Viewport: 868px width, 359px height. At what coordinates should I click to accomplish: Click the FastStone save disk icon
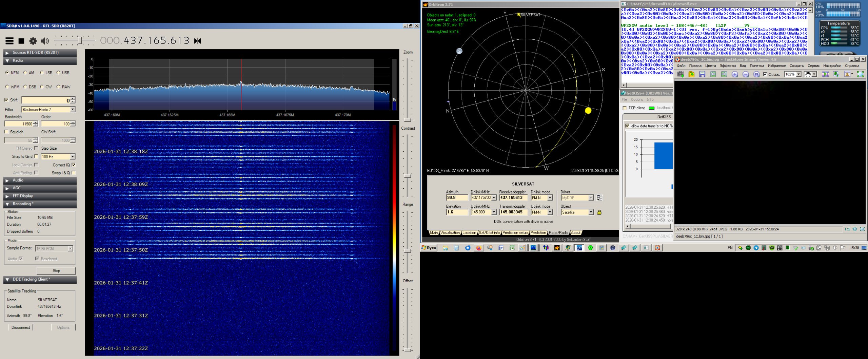click(x=702, y=74)
